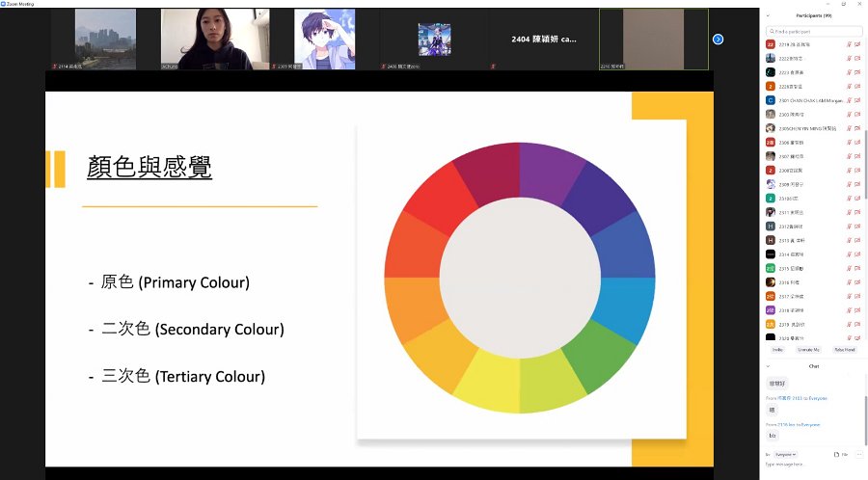Click the Unmute Me button

(x=808, y=350)
